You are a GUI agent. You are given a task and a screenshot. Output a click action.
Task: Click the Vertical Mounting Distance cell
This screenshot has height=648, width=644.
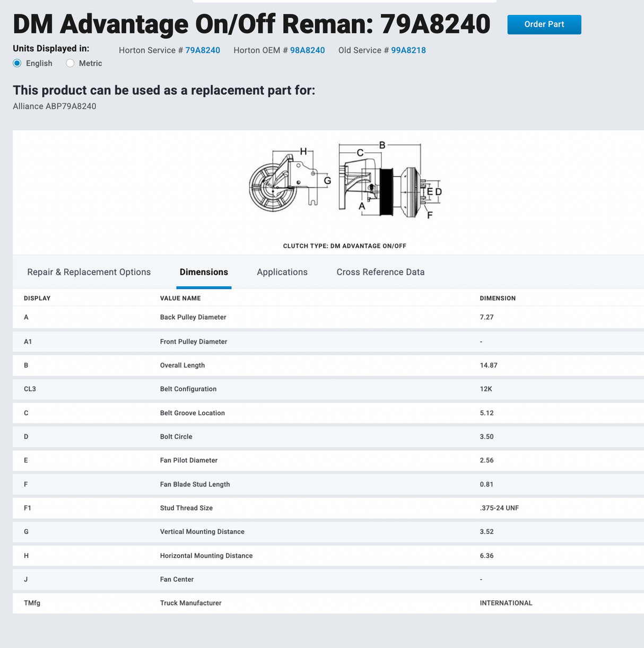click(x=202, y=532)
